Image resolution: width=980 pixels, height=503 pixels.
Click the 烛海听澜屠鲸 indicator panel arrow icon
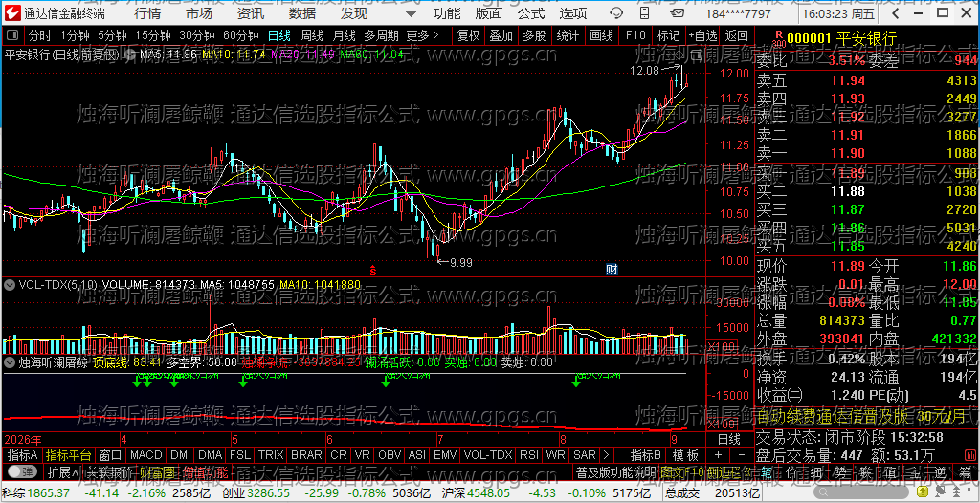click(10, 361)
